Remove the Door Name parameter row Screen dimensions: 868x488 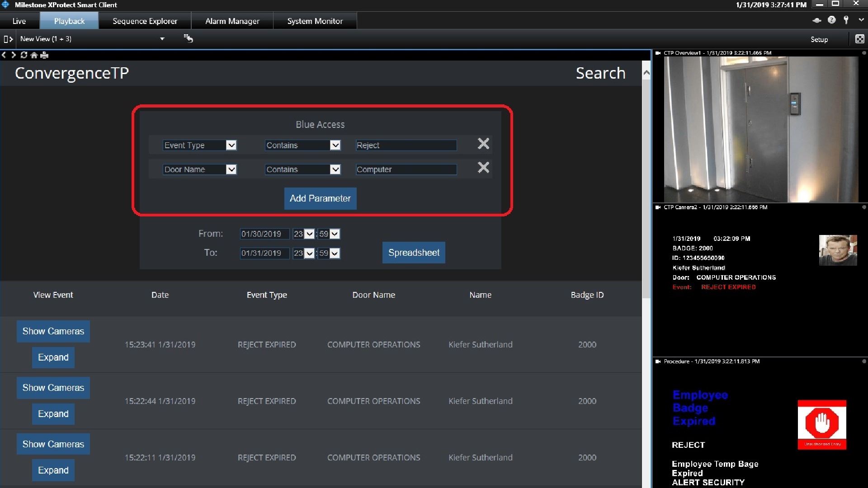483,168
